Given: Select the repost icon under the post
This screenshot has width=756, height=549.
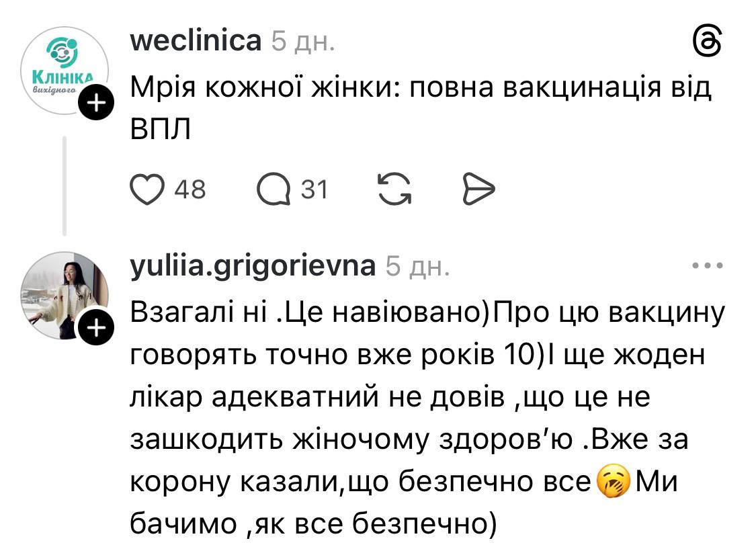Looking at the screenshot, I should pos(396,189).
